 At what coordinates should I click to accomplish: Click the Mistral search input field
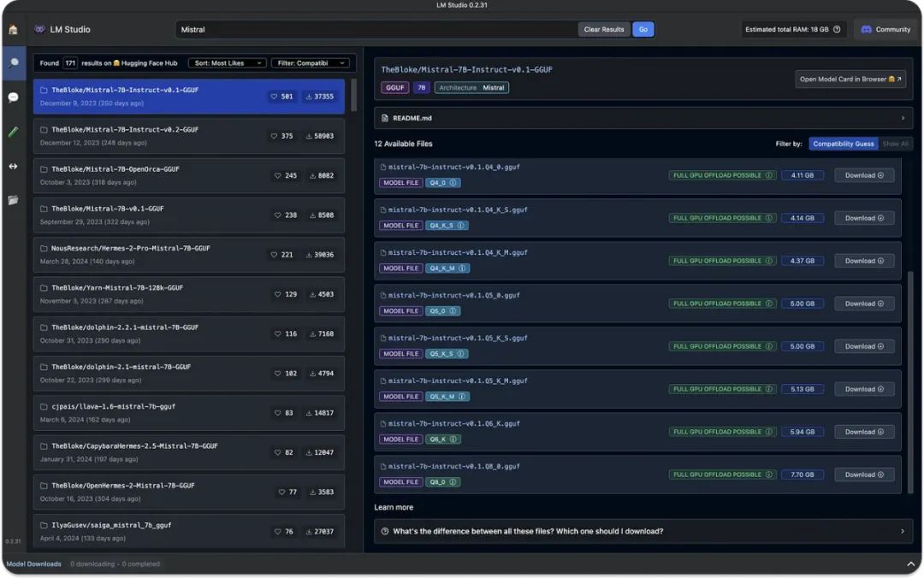[376, 29]
